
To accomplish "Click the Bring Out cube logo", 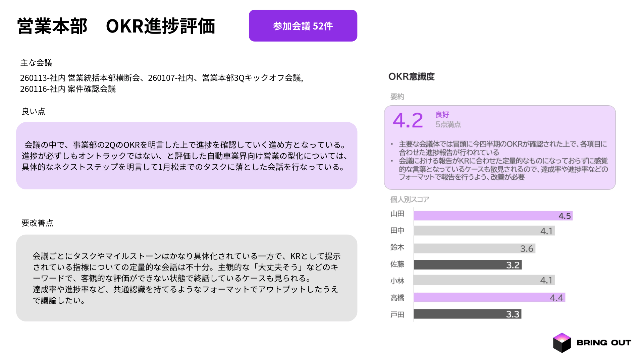I will pyautogui.click(x=562, y=343).
